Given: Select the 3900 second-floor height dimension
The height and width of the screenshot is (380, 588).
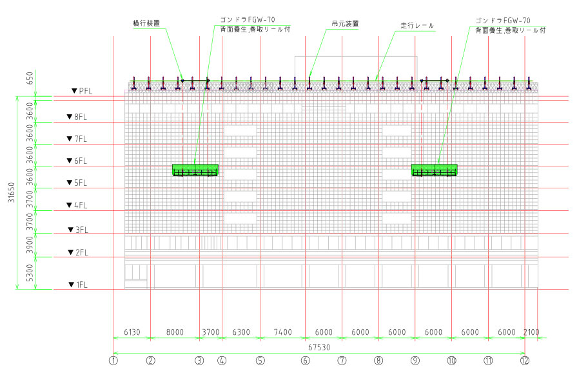Looking at the screenshot, I should pos(30,245).
